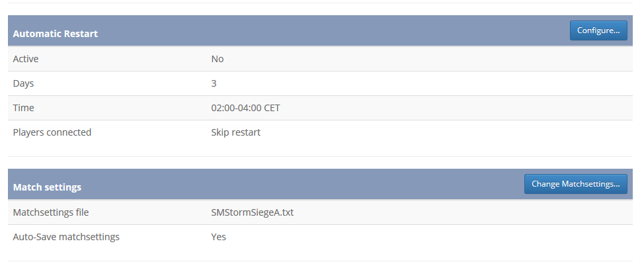This screenshot has height=264, width=644.
Task: Select the Skip restart value
Action: [236, 132]
